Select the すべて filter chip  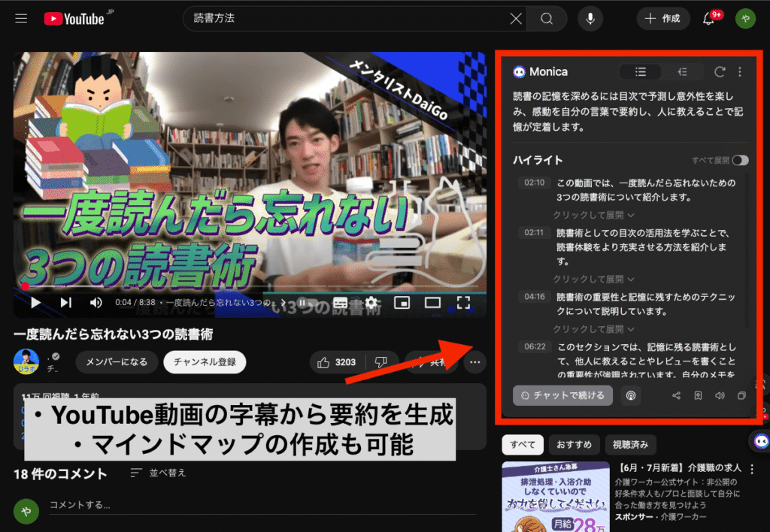(x=523, y=445)
